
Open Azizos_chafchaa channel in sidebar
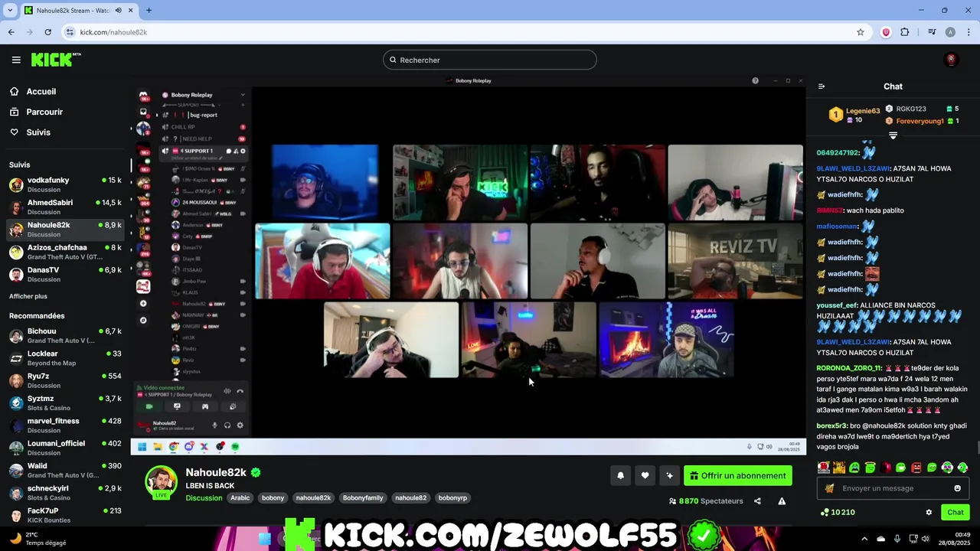(x=66, y=252)
